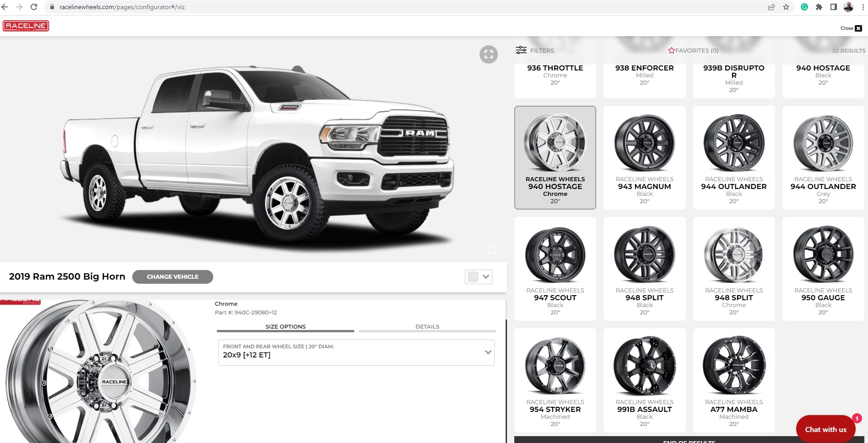The image size is (868, 443).
Task: Bookmark this page with the star icon
Action: 786,7
